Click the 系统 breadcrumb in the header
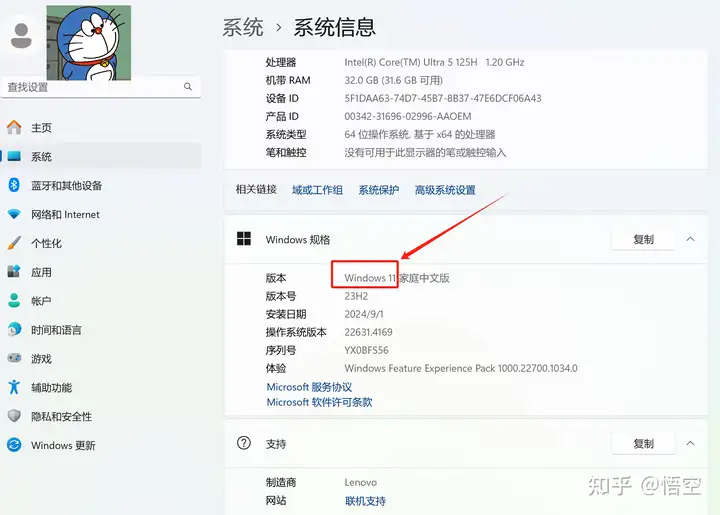 pyautogui.click(x=243, y=27)
